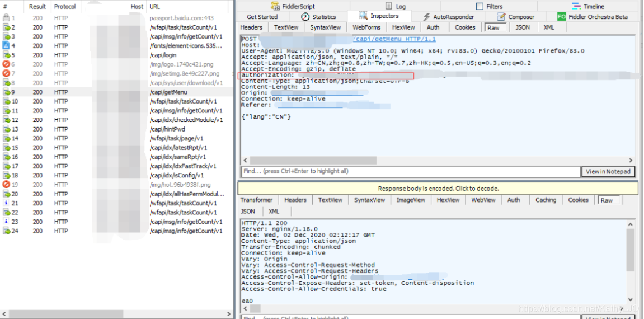Click the Protocol column header
The image size is (644, 319).
pyautogui.click(x=65, y=7)
